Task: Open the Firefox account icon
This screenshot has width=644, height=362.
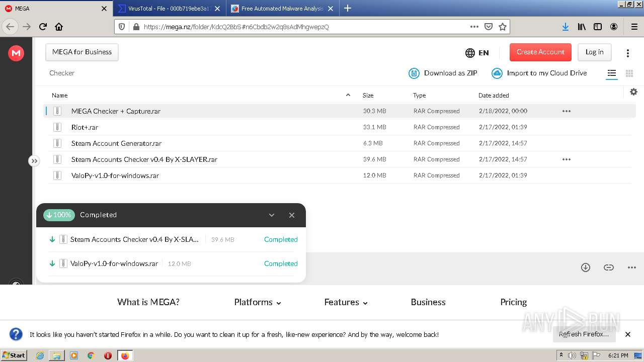Action: click(x=614, y=27)
